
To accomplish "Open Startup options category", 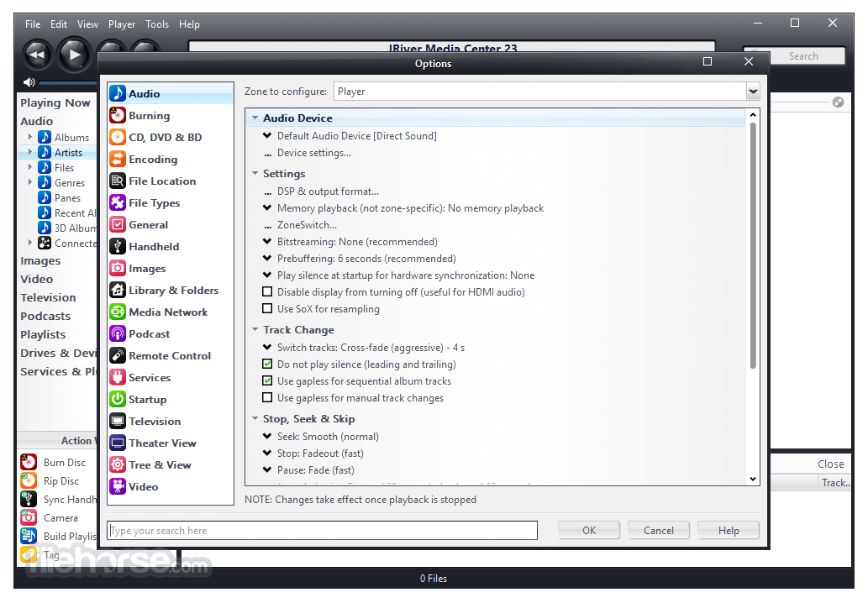I will [139, 400].
